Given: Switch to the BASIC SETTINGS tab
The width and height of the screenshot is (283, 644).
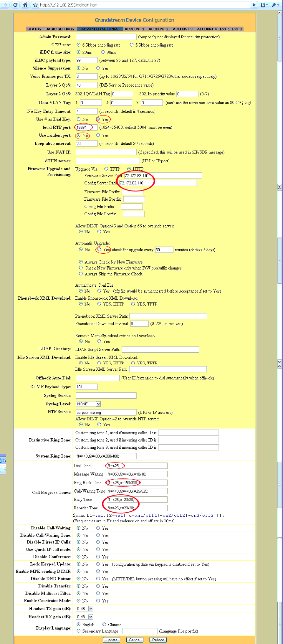Looking at the screenshot, I should coord(59,29).
